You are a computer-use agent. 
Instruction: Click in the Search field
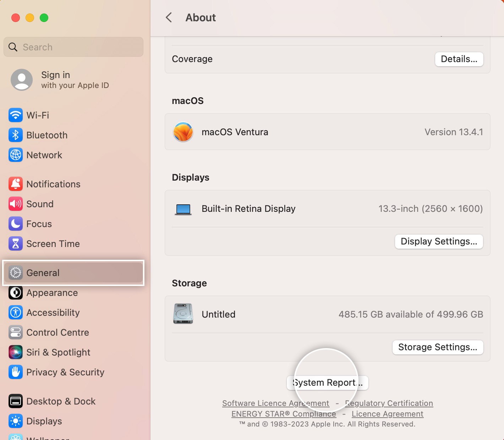click(x=73, y=47)
